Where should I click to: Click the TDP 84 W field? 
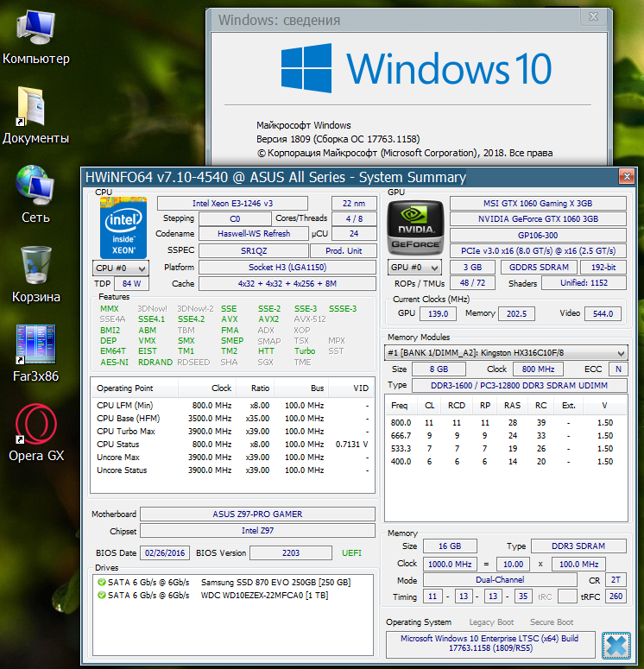(131, 284)
